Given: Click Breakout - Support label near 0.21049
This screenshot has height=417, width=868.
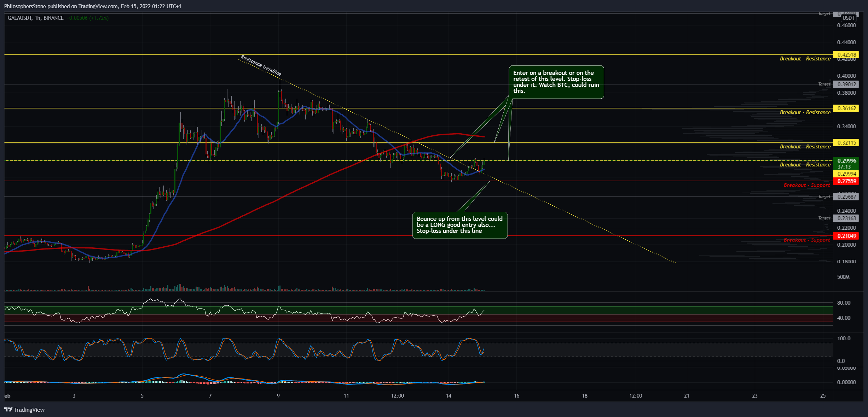Looking at the screenshot, I should pos(807,240).
